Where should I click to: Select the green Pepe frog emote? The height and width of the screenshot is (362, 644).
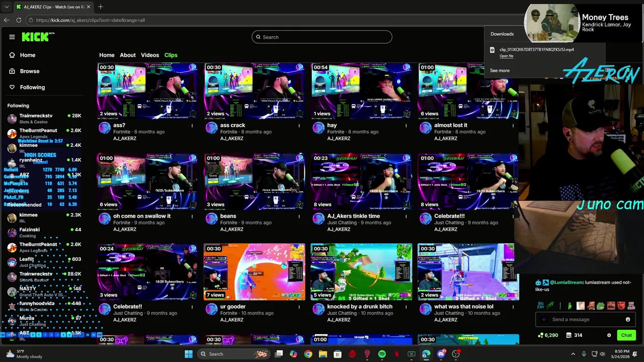(601, 305)
